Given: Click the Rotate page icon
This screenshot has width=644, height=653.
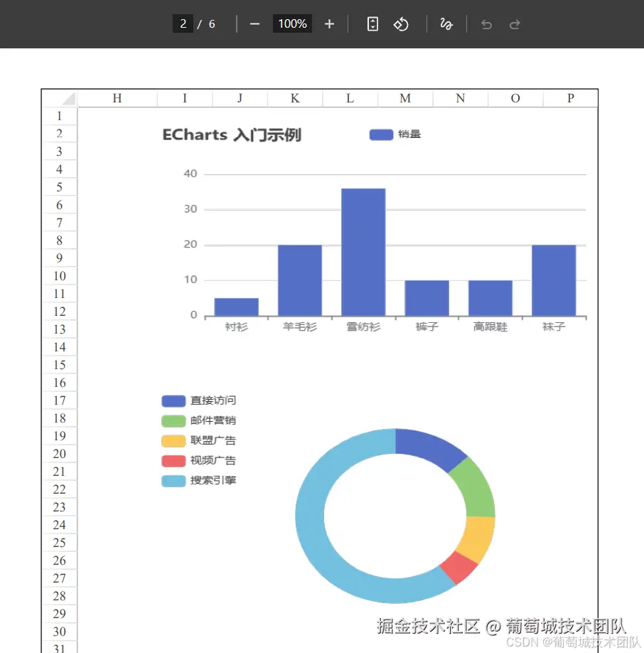Looking at the screenshot, I should click(401, 23).
